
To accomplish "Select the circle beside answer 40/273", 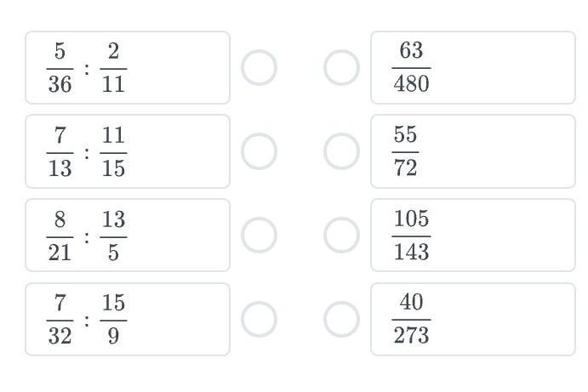I will pyautogui.click(x=341, y=320).
